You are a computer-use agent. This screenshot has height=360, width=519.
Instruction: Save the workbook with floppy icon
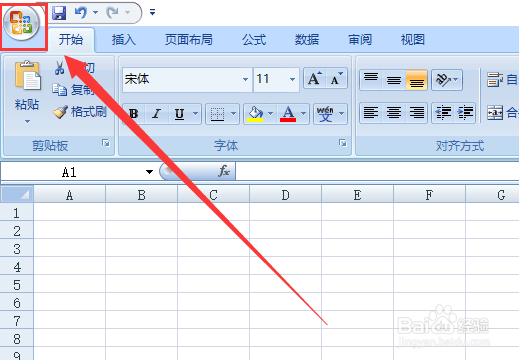tap(59, 13)
